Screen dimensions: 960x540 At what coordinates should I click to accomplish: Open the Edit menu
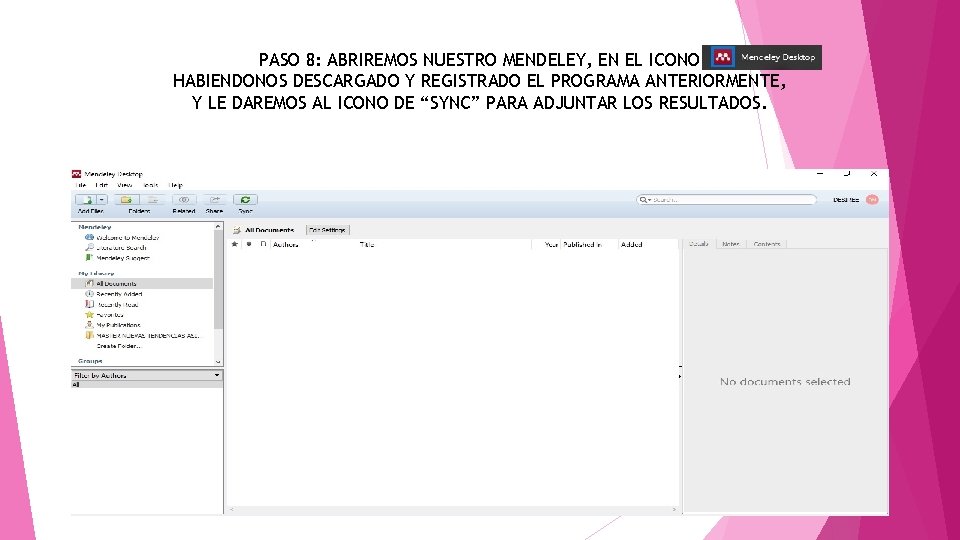pos(102,185)
